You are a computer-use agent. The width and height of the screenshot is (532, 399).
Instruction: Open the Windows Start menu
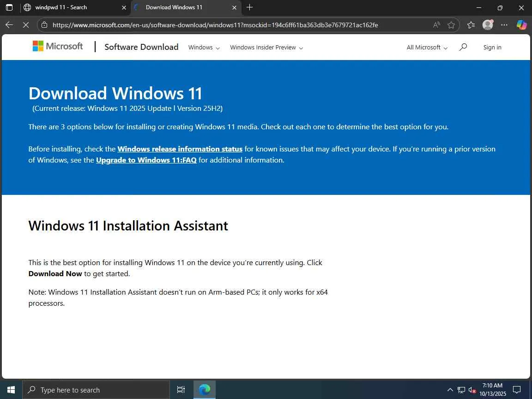tap(11, 390)
